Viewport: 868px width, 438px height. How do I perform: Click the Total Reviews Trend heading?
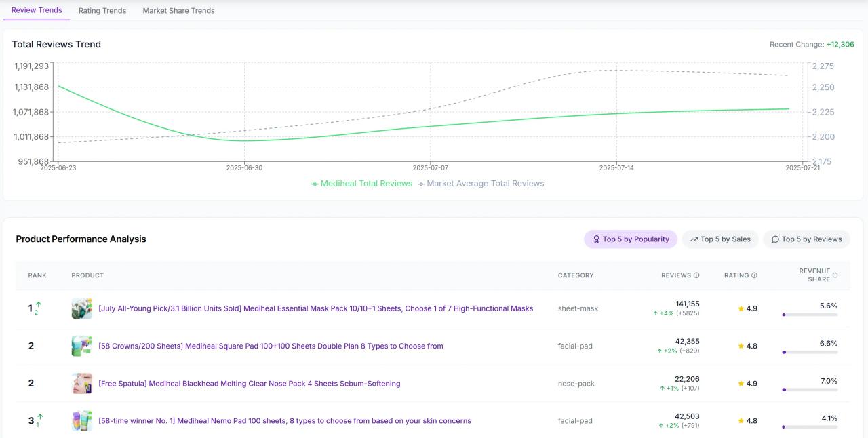click(x=56, y=45)
